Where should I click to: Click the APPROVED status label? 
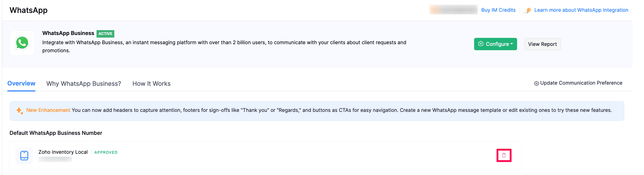pyautogui.click(x=106, y=152)
